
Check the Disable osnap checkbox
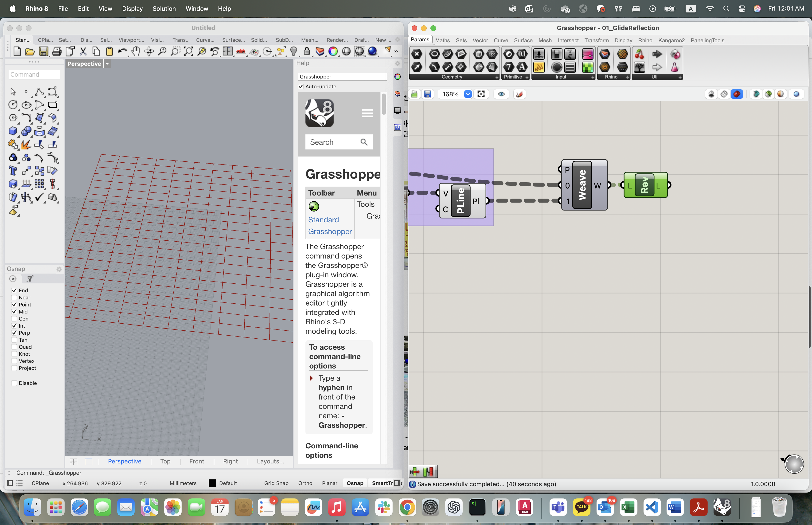tap(14, 383)
